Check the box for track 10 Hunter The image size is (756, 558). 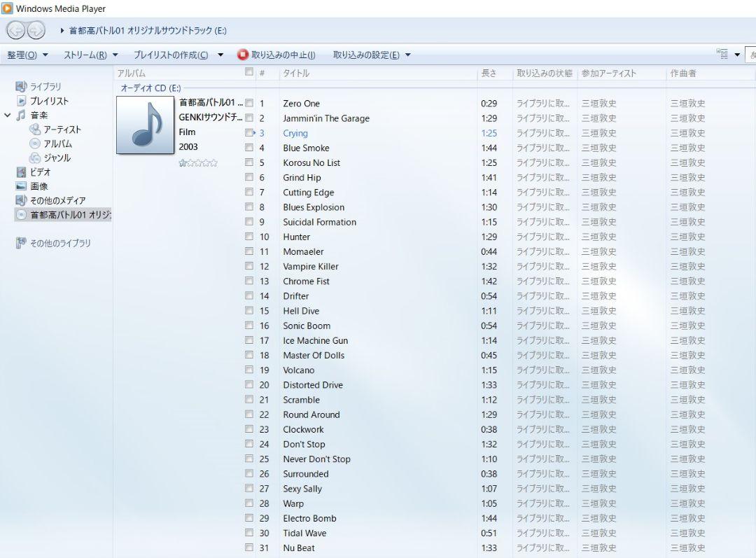pos(248,237)
